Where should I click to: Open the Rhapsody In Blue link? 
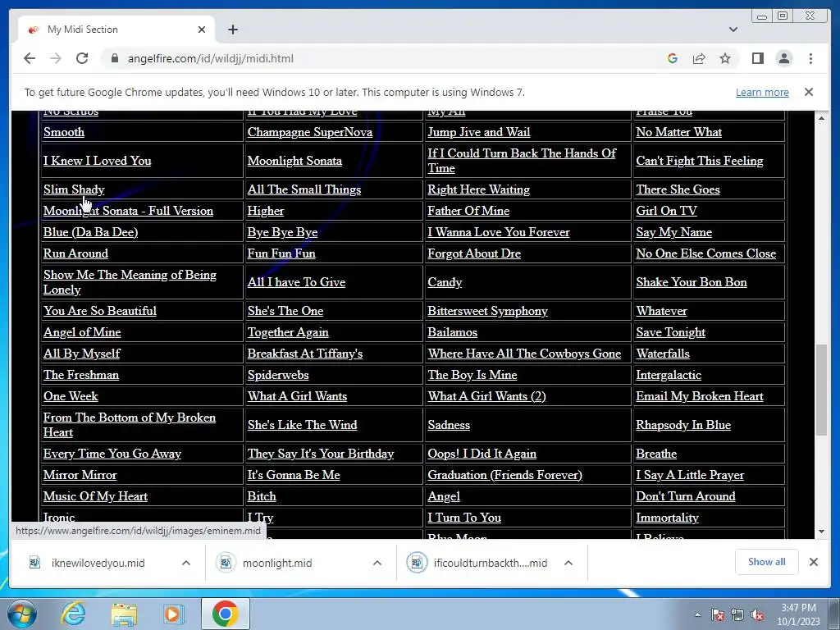tap(683, 425)
